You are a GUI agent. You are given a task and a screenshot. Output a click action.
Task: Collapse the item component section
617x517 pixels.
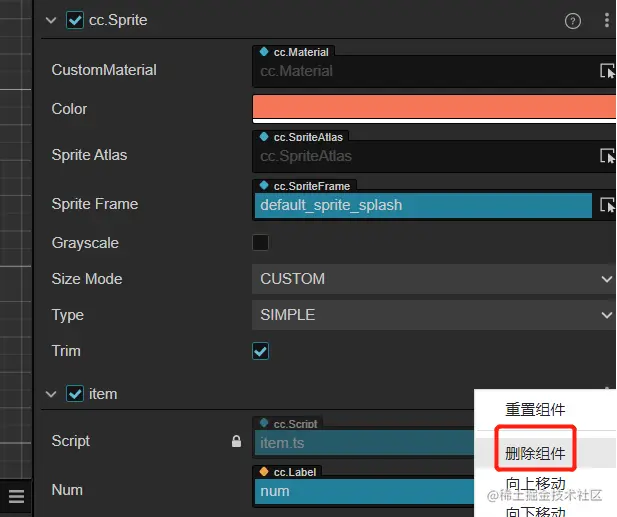click(x=51, y=394)
